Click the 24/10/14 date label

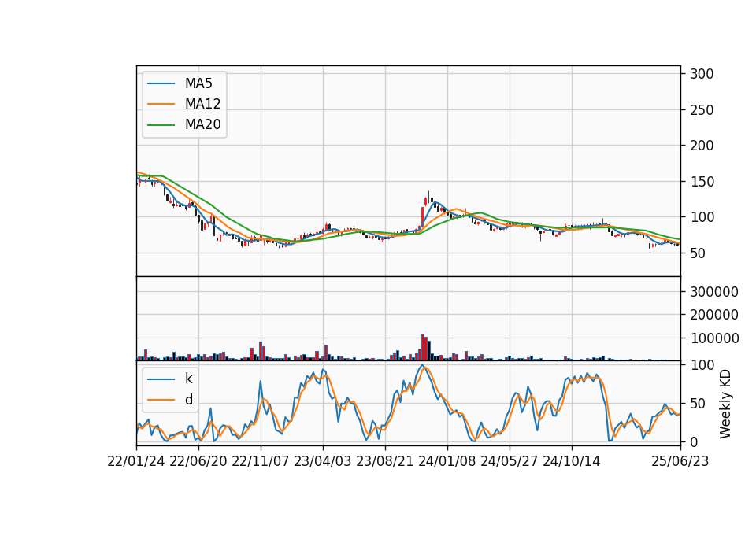coord(572,461)
